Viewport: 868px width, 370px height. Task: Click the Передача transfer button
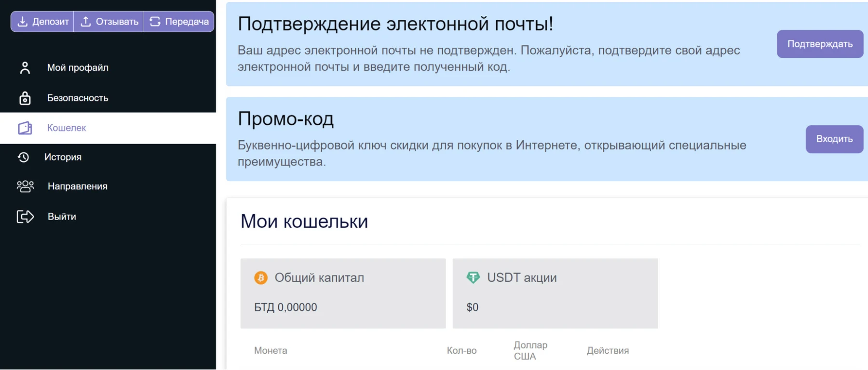178,22
